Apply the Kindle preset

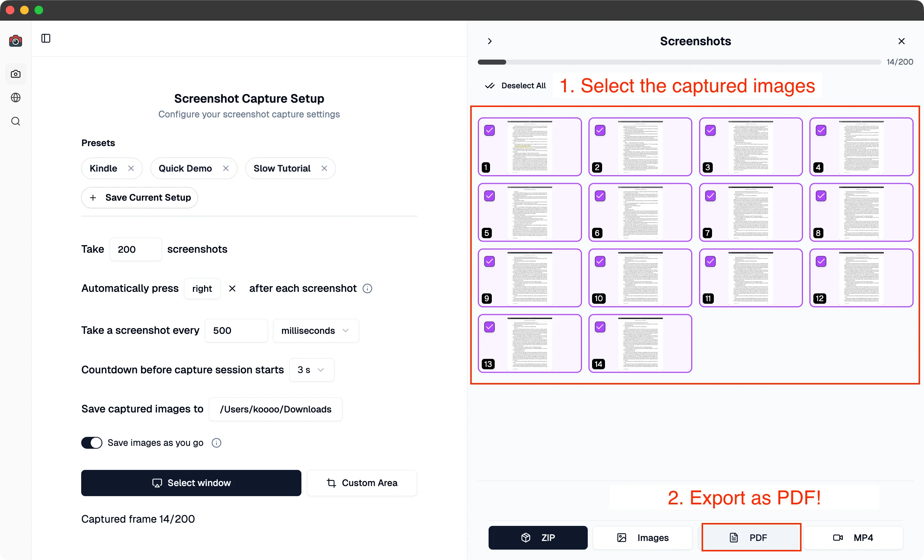click(103, 168)
